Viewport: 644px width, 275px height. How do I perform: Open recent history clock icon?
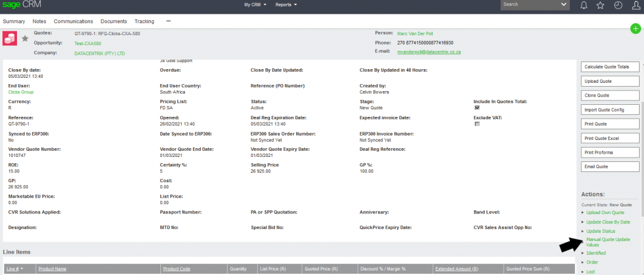click(x=618, y=5)
